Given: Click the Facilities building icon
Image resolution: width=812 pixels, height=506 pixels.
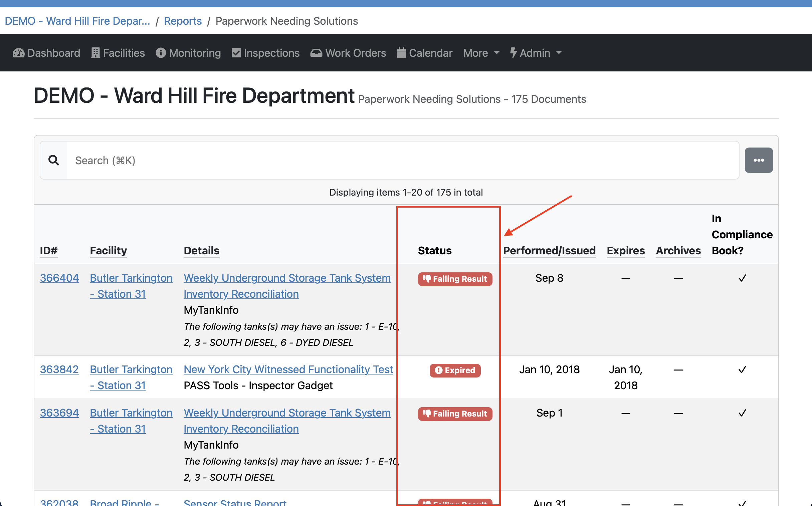Looking at the screenshot, I should click(95, 53).
